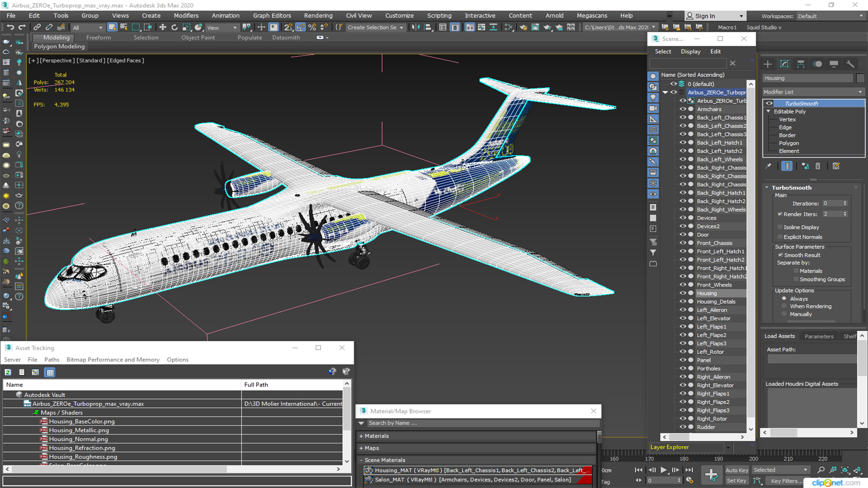Open the View reference coordinate dropdown
Viewport: 868px width, 488px height.
(222, 28)
